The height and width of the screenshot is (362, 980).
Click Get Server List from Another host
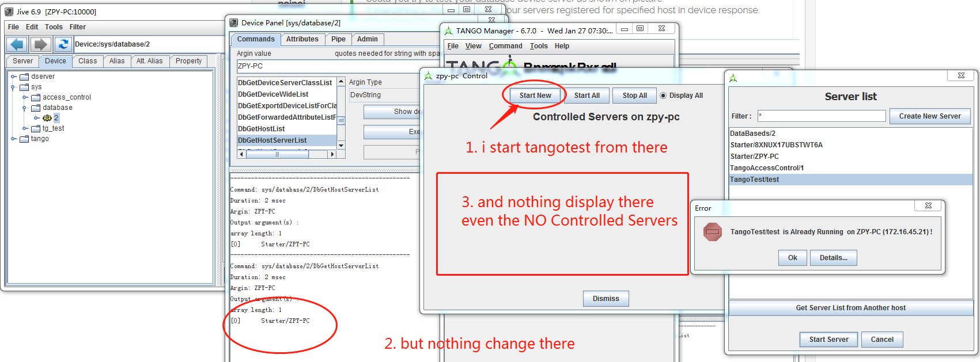851,308
